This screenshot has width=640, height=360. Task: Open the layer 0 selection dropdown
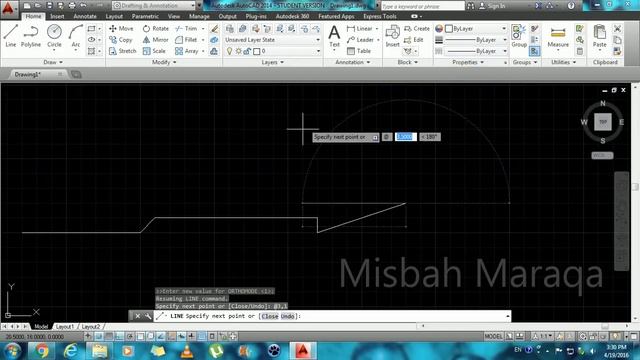[272, 51]
